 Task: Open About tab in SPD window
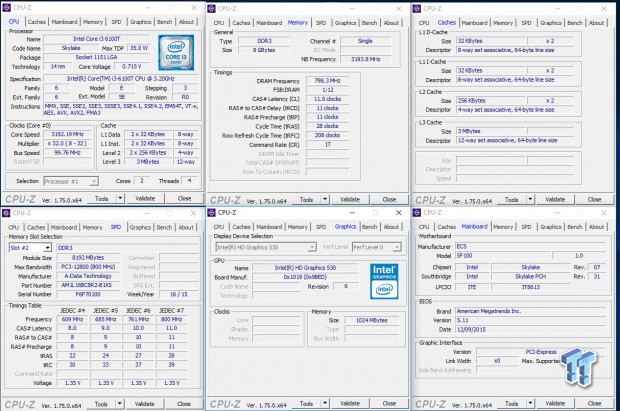[186, 227]
